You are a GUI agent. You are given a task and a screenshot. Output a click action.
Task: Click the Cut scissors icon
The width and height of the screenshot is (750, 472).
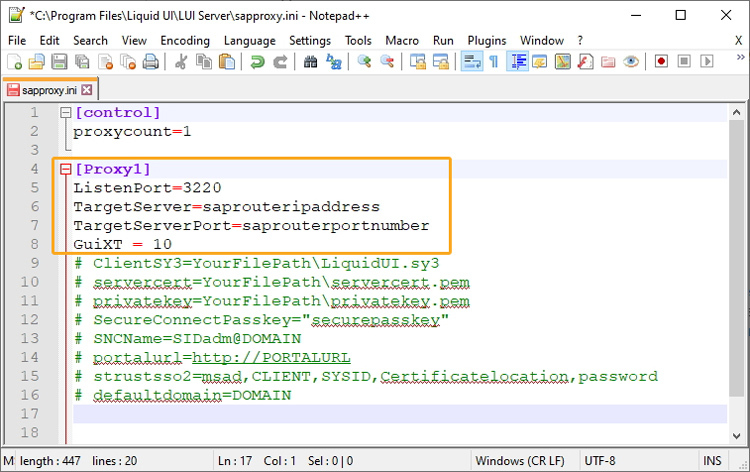click(181, 62)
